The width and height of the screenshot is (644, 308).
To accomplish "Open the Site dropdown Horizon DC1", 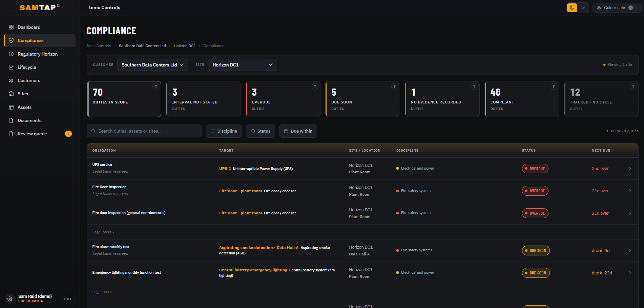I will point(242,65).
